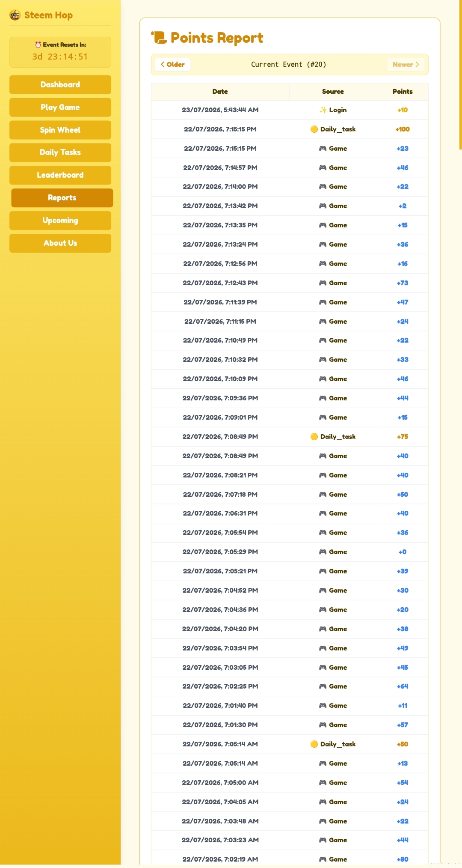Screen dimensions: 462x868
Task: Click the scroll icon beside Points Report
Action: point(159,37)
